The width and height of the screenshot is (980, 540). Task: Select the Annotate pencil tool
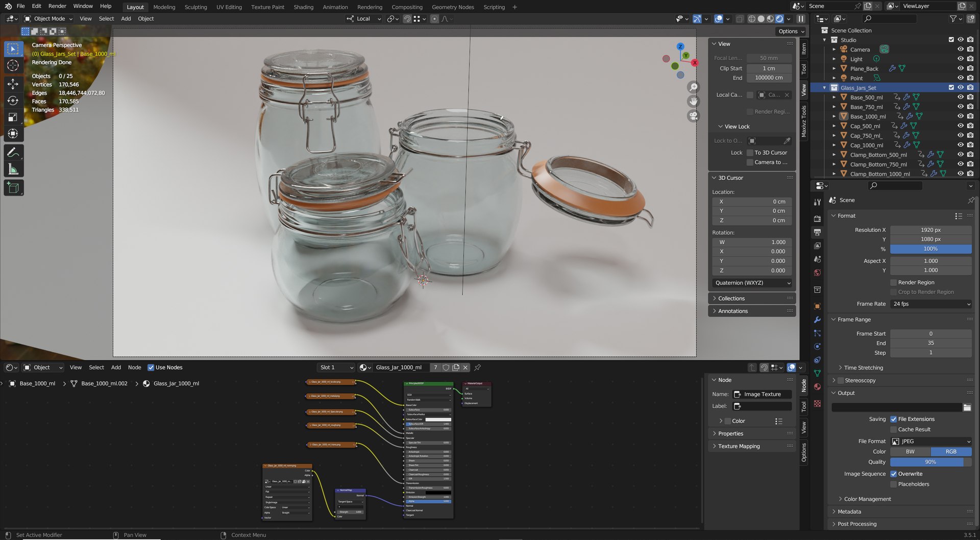[13, 153]
